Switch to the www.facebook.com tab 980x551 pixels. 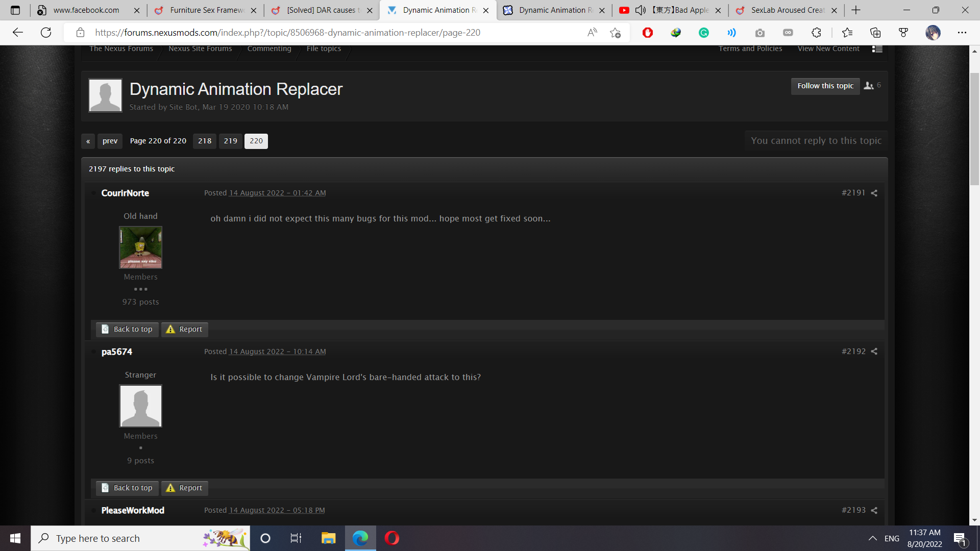point(86,10)
